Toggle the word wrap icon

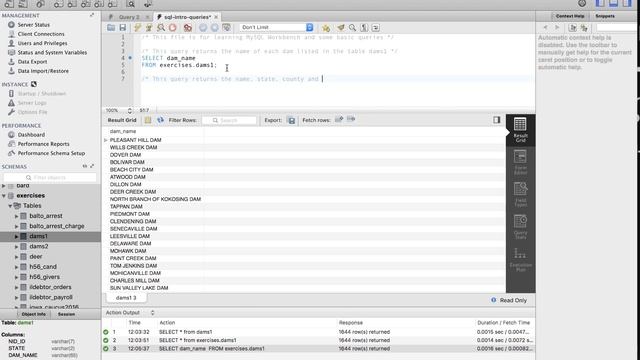click(376, 27)
